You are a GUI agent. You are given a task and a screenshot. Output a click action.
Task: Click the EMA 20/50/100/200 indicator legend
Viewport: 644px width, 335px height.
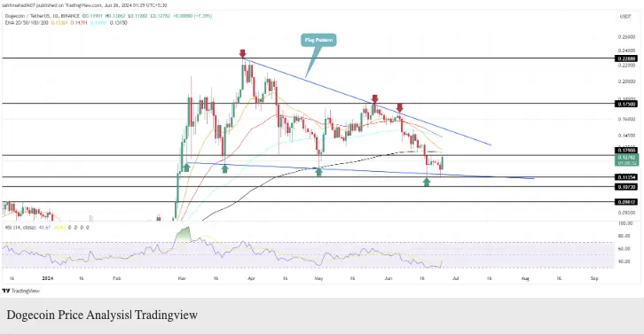[x=27, y=22]
